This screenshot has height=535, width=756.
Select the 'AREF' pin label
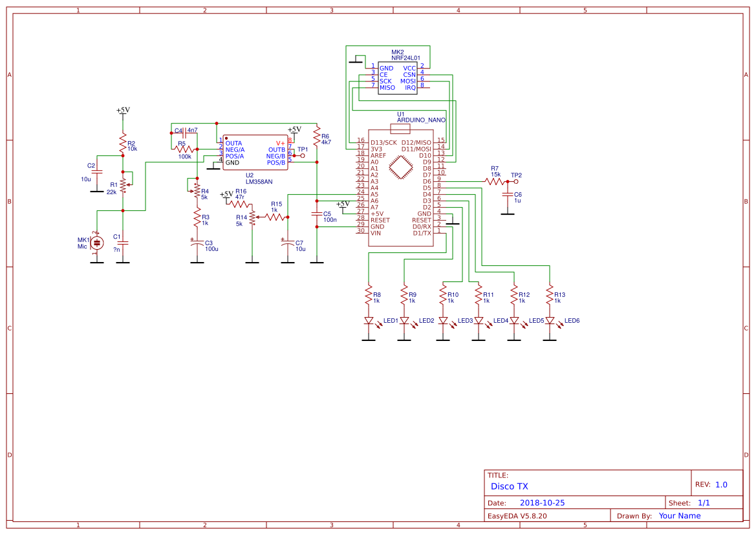(x=378, y=156)
